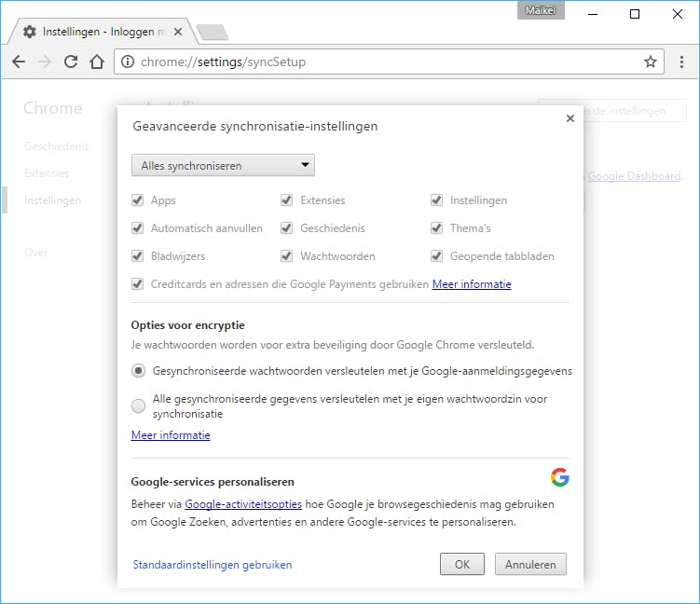This screenshot has height=604, width=700.
Task: Click the gear icon on the Instellingen tab
Action: pyautogui.click(x=30, y=32)
